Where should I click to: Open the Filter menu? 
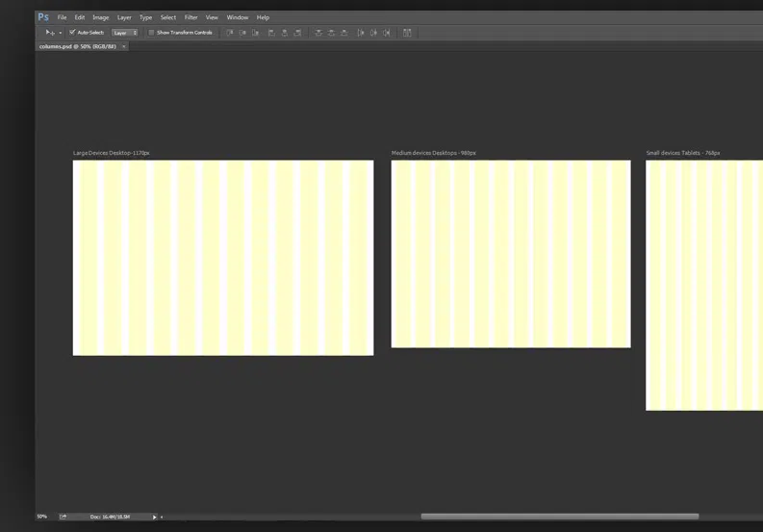191,17
